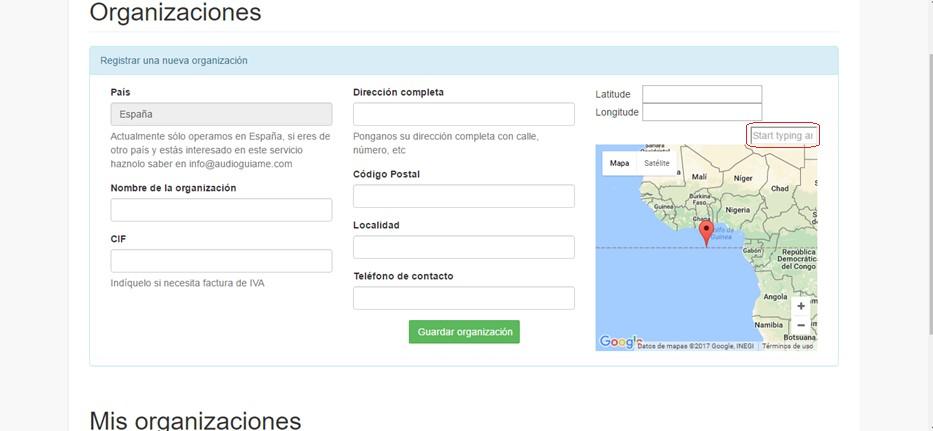
Task: Click the red location marker on the map
Action: pos(706,232)
